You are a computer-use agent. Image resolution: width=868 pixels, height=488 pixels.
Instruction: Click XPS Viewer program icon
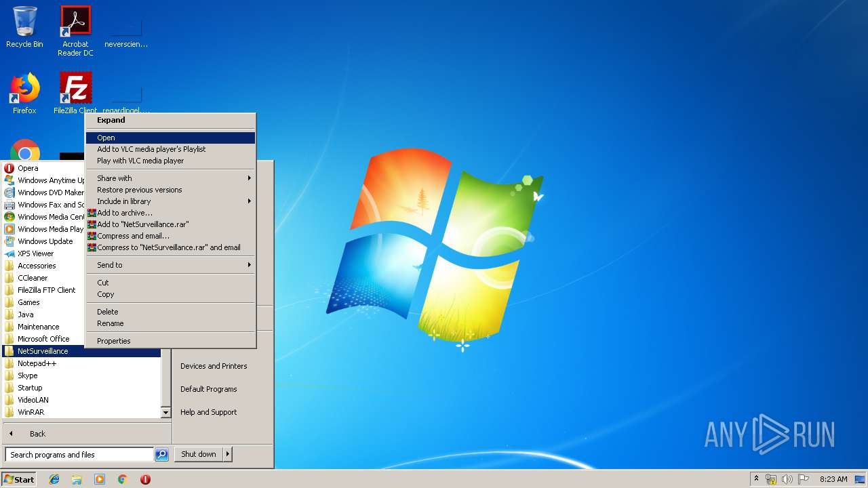[9, 253]
